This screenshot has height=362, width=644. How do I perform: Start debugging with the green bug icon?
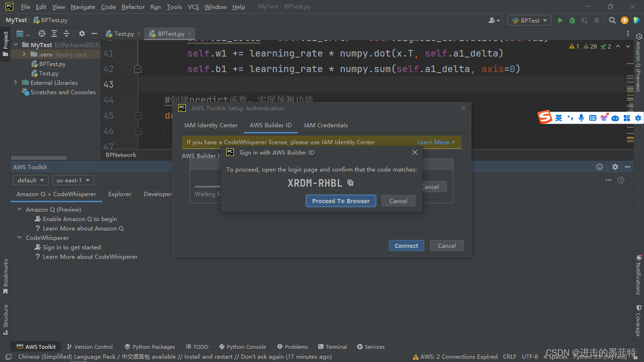tap(572, 20)
